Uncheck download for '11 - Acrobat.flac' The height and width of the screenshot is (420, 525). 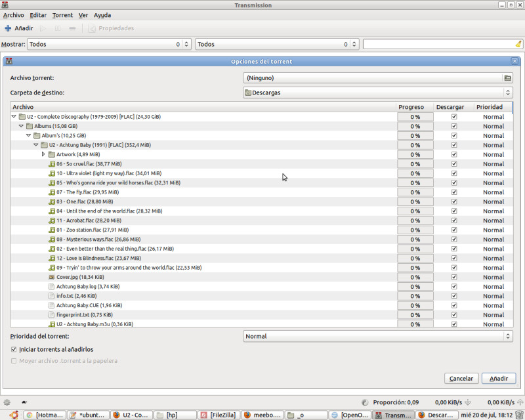[x=454, y=220]
